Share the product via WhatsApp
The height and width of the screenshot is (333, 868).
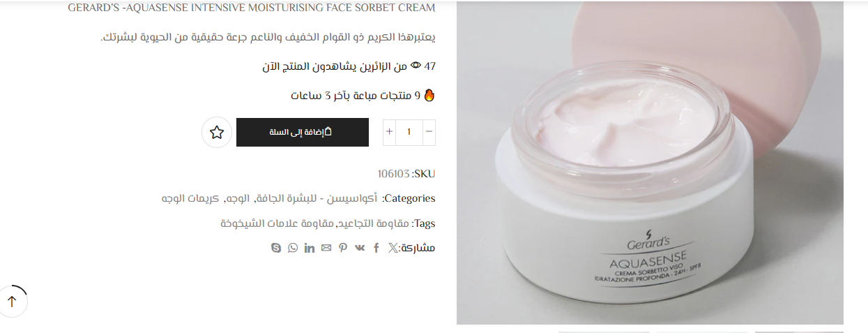click(293, 248)
